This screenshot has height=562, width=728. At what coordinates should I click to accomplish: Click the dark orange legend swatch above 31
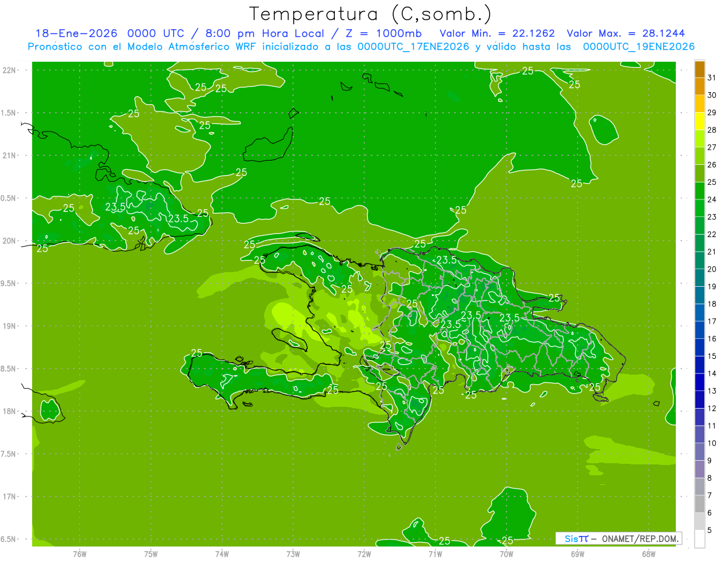coord(699,69)
